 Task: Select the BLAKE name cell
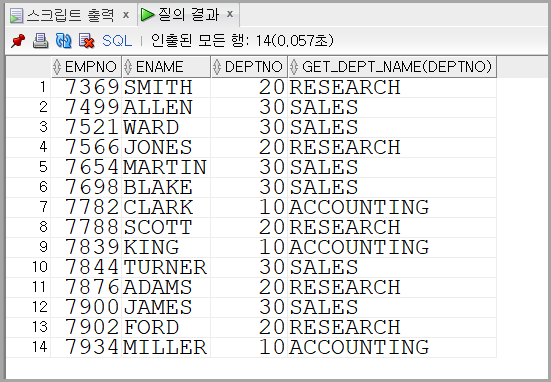[166, 187]
